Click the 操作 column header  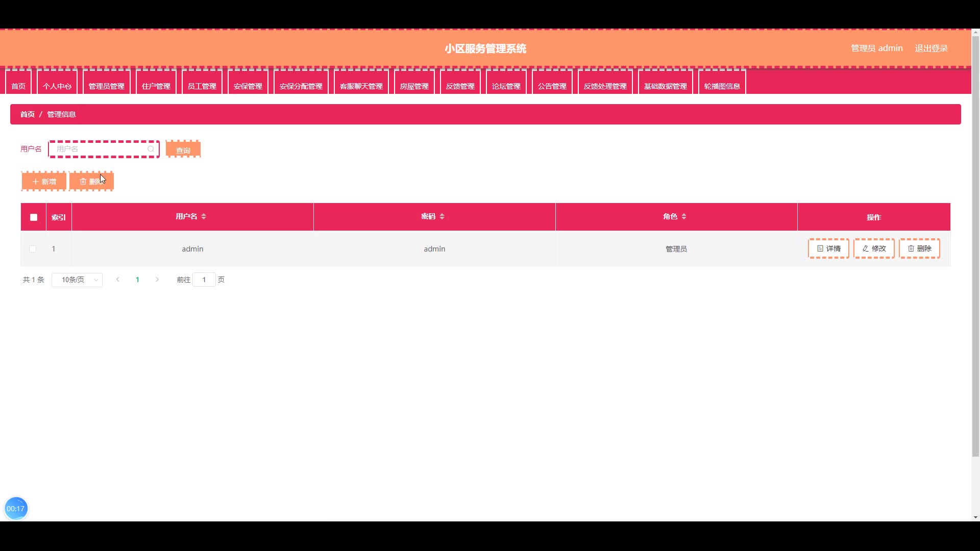(874, 217)
